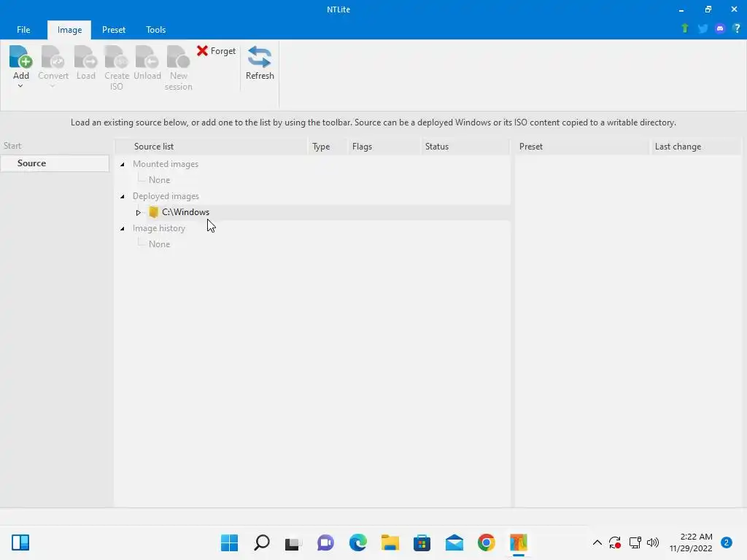Open the network tray icon

635,542
